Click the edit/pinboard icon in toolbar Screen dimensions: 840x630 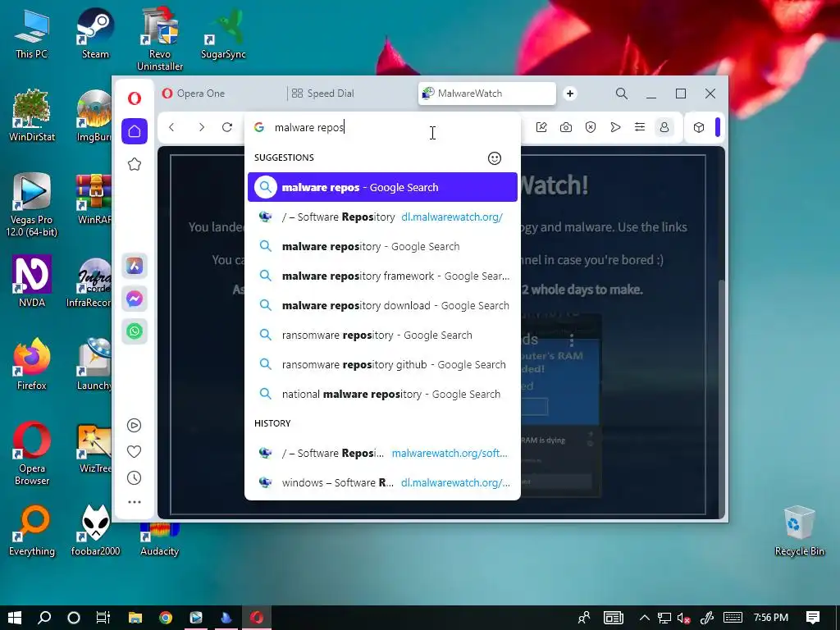click(541, 127)
